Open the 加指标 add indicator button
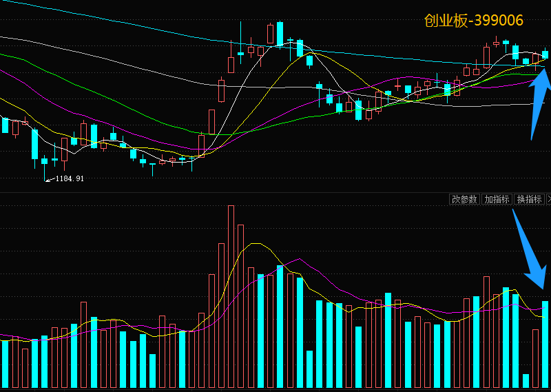This screenshot has width=551, height=392. coord(497,199)
